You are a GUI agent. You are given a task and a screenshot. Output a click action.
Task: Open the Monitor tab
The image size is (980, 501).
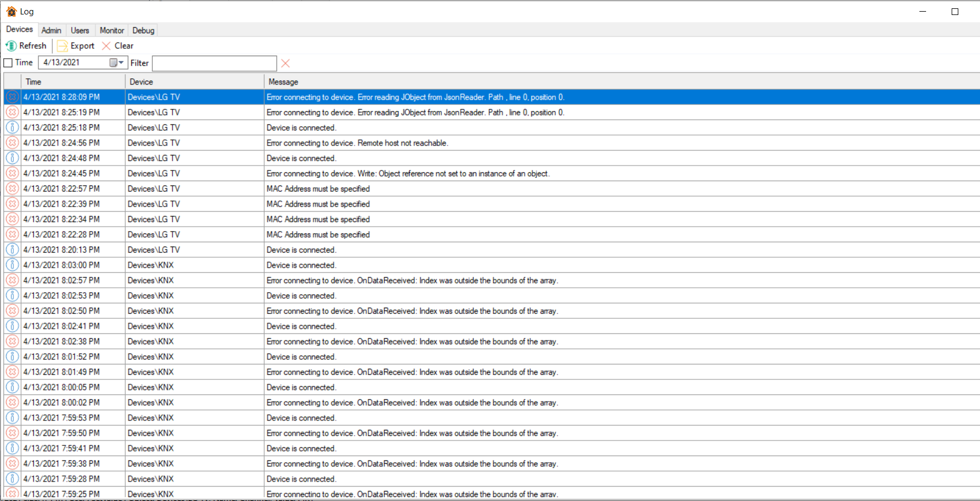[112, 31]
